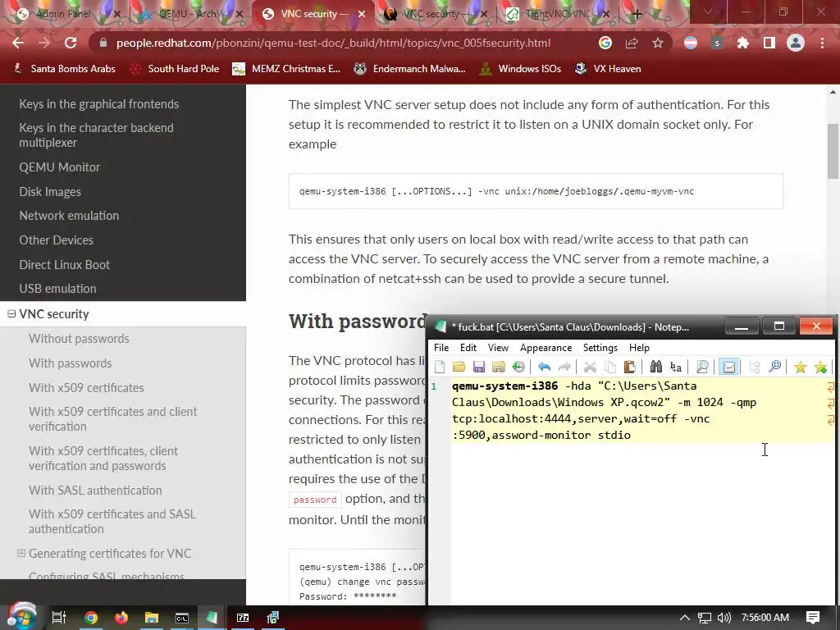Toggle word wrap in Notepad toolbar
The image size is (840, 630).
coord(729,367)
